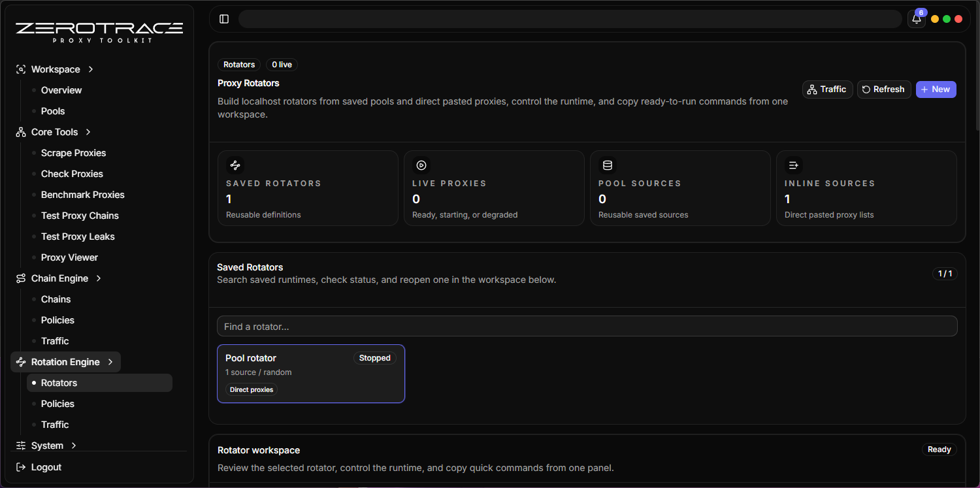980x488 pixels.
Task: Open the Traffic button in header
Action: click(827, 89)
